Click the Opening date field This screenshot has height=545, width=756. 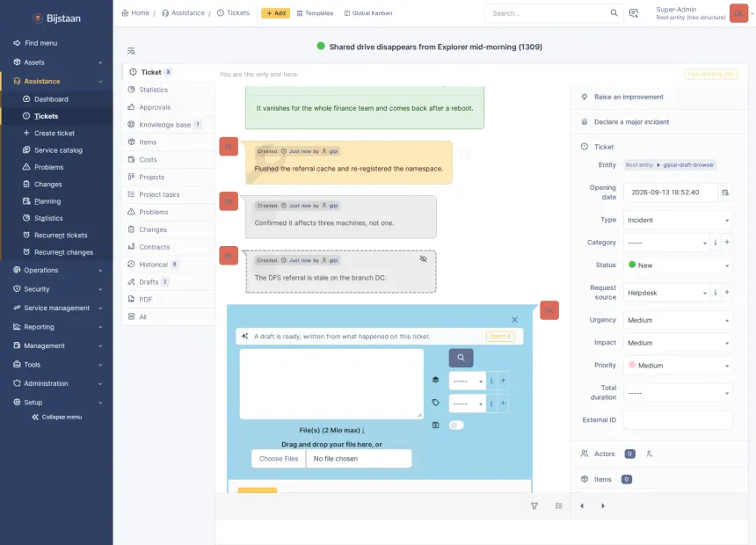[x=671, y=193]
